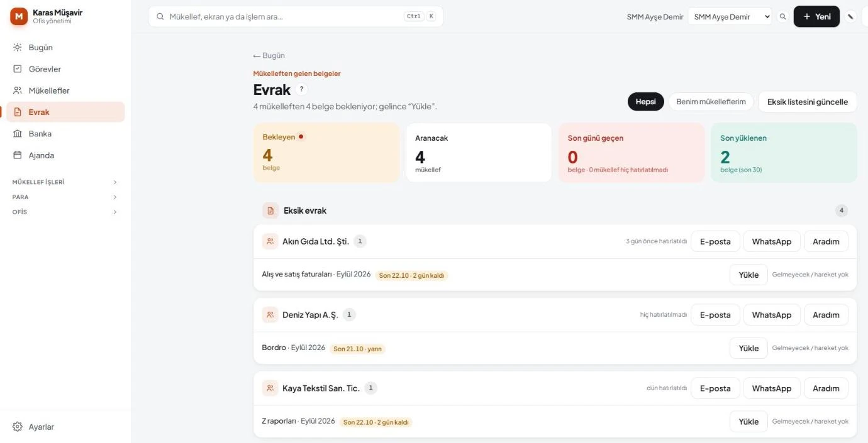Open Kaya Tekstil San. Tic. name

321,388
